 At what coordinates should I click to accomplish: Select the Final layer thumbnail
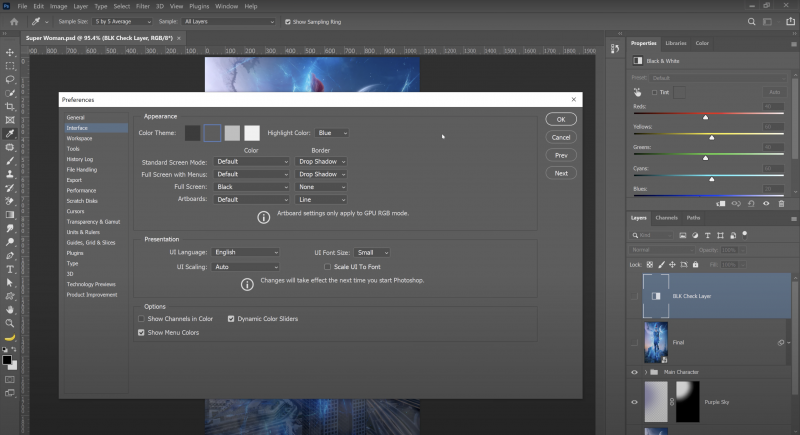(656, 342)
